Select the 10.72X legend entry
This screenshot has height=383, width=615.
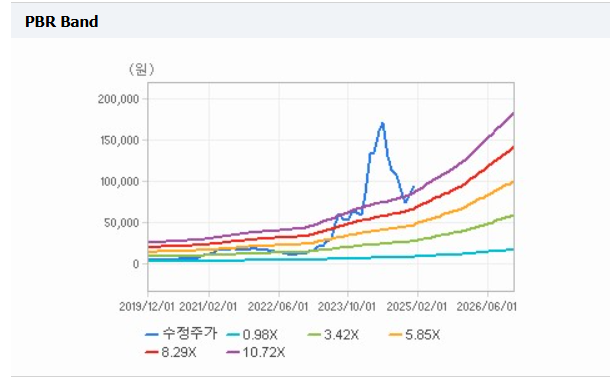click(x=256, y=352)
